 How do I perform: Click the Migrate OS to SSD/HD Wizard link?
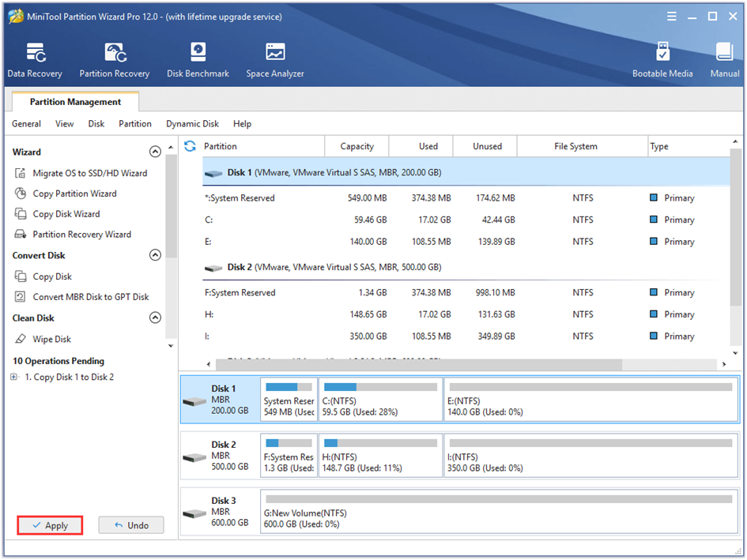90,173
